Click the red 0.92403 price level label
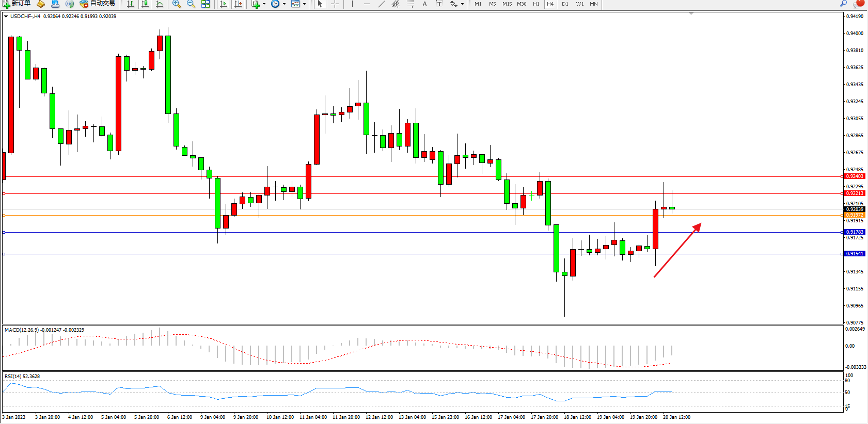Image resolution: width=868 pixels, height=424 pixels. pyautogui.click(x=855, y=176)
